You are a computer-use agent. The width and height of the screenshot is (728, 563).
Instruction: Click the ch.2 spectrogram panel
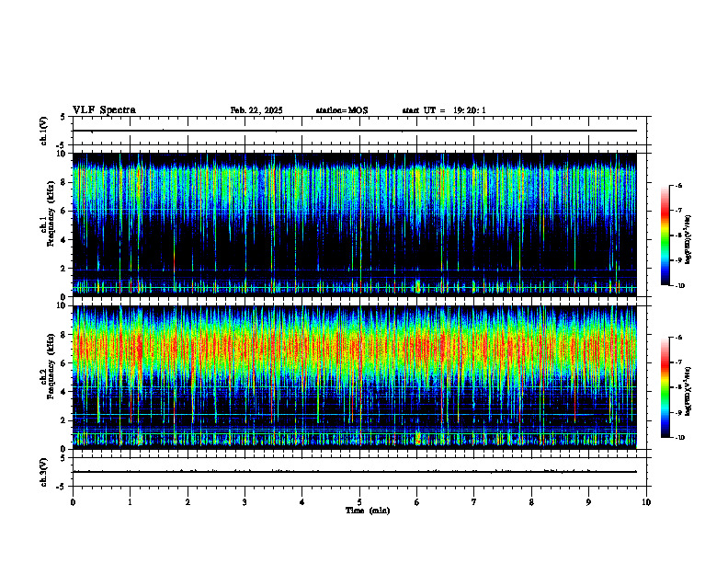pos(355,377)
